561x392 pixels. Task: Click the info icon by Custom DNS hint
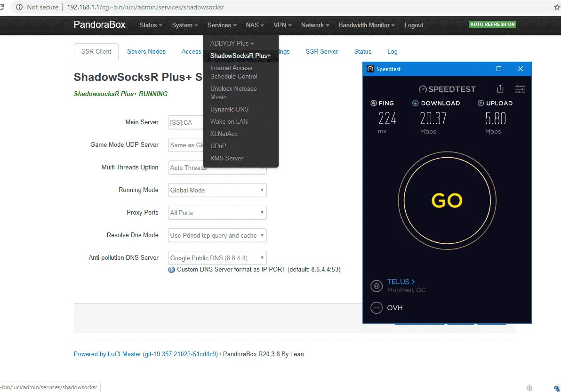click(x=171, y=270)
